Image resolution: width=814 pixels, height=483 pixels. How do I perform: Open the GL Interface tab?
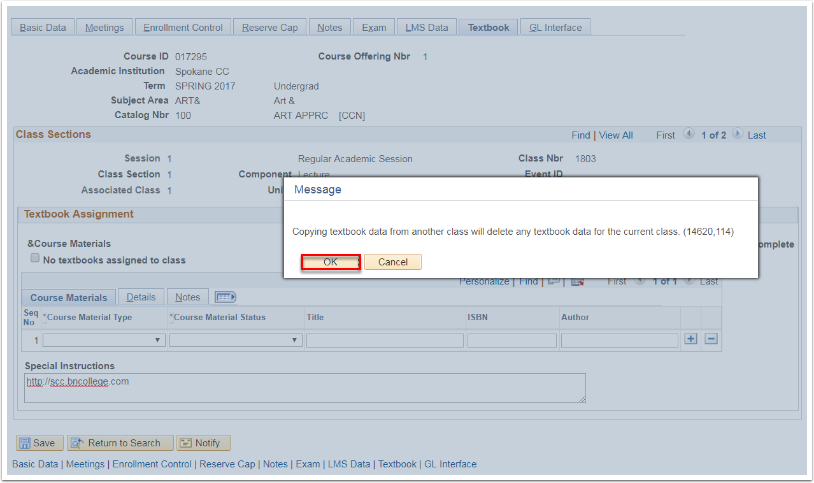tap(555, 28)
